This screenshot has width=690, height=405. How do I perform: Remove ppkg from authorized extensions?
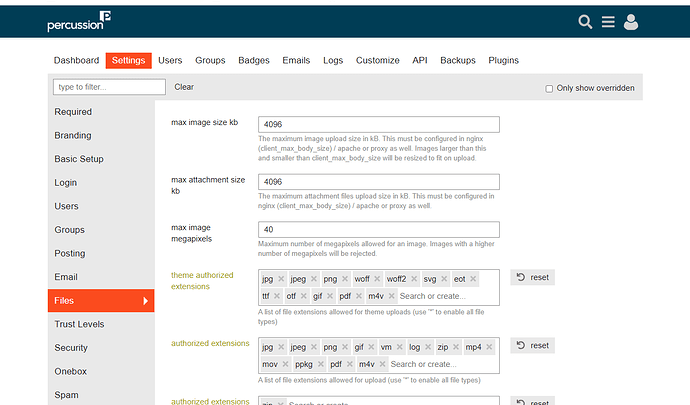321,364
